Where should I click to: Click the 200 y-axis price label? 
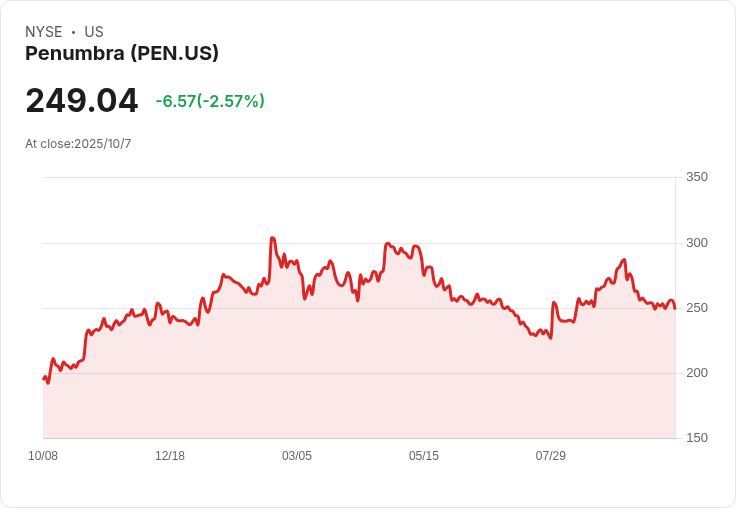click(696, 373)
